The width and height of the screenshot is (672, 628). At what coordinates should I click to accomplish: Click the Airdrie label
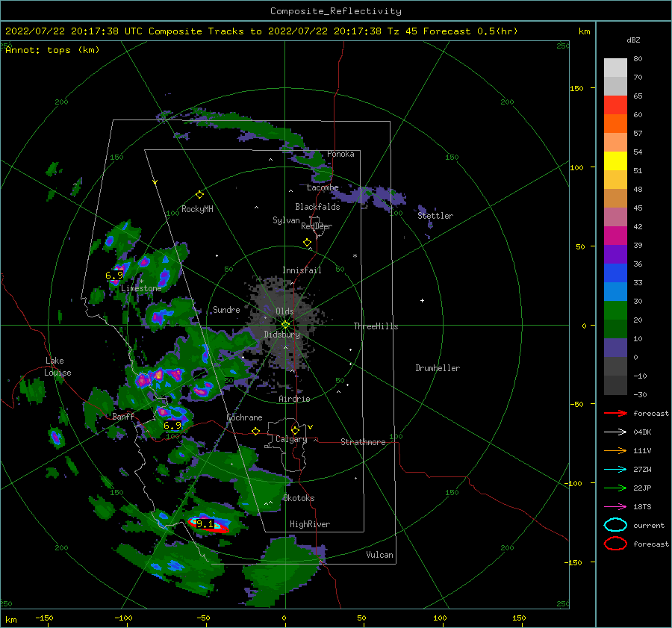(x=294, y=399)
